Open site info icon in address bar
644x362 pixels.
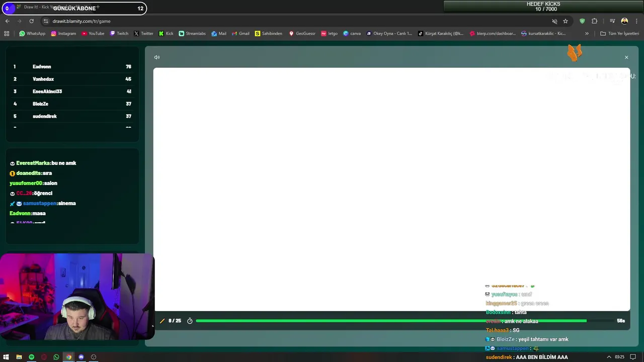coord(46,21)
